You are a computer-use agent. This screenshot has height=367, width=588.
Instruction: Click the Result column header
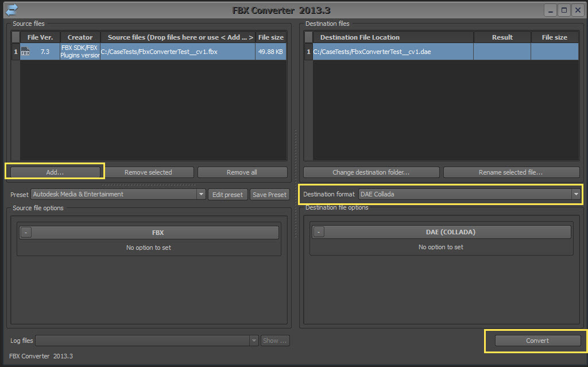[502, 37]
